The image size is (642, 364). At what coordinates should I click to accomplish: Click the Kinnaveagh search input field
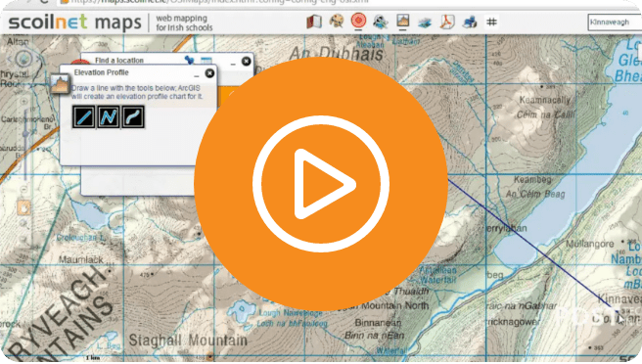(x=615, y=23)
